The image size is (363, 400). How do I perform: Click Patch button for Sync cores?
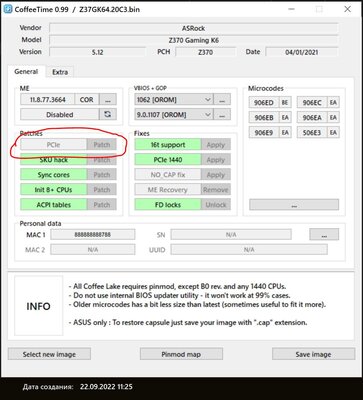(x=102, y=175)
